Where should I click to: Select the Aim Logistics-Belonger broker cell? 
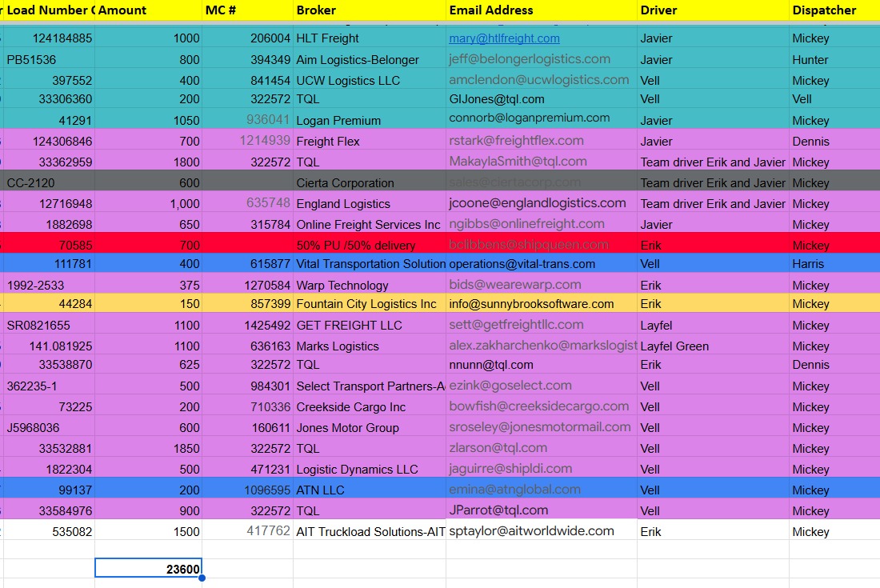[370, 59]
